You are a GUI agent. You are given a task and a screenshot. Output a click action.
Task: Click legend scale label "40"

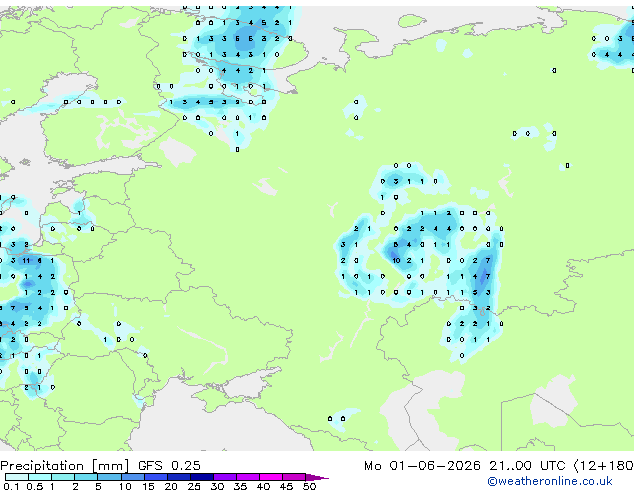pos(263,486)
